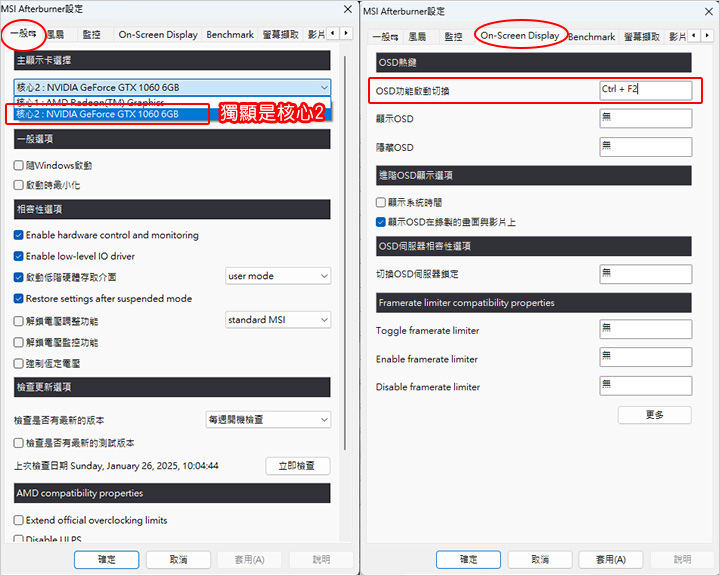Image resolution: width=720 pixels, height=576 pixels.
Task: Uncheck Restore settings after suspended mode
Action: coord(18,299)
